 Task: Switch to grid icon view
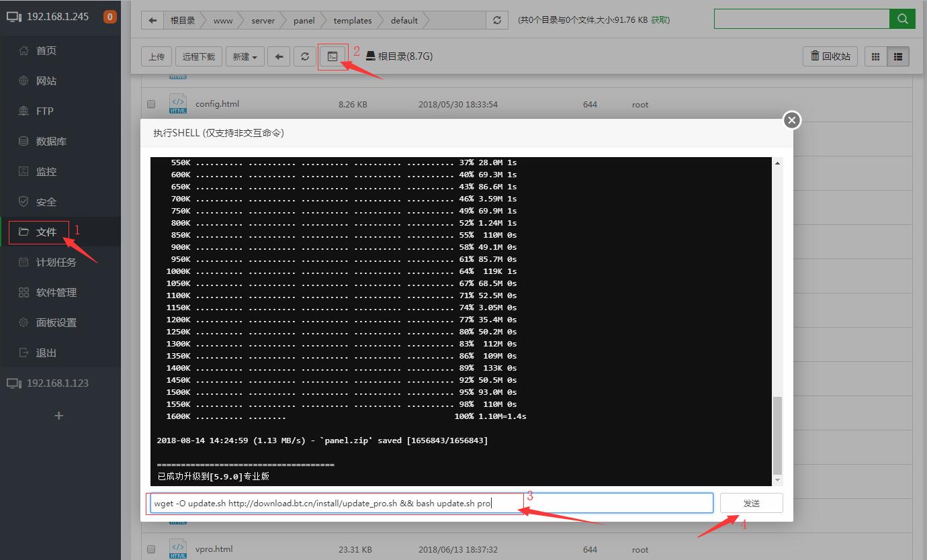[875, 56]
